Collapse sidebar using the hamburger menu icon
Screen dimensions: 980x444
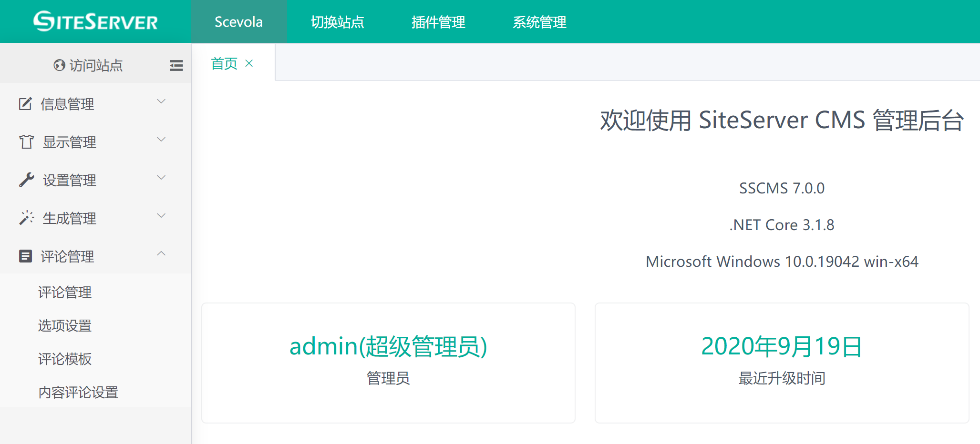[x=176, y=65]
